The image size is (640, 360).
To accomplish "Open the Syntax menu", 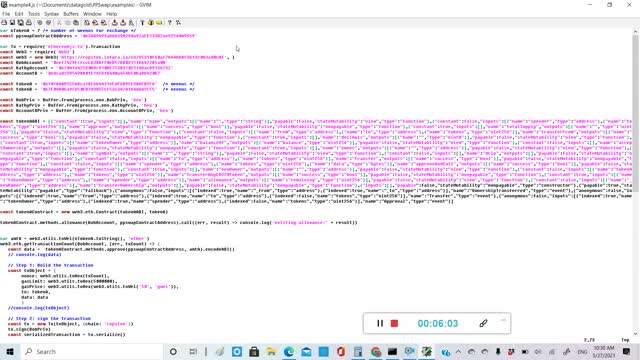I will click(51, 14).
